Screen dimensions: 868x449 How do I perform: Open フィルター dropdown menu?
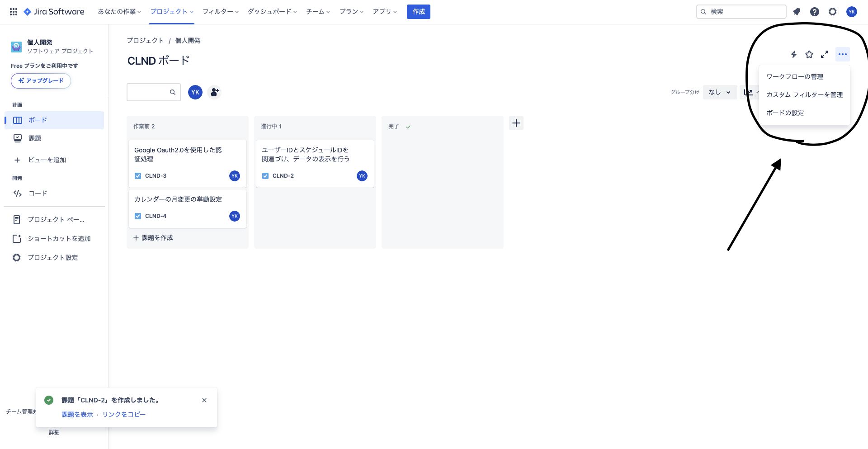tap(221, 12)
